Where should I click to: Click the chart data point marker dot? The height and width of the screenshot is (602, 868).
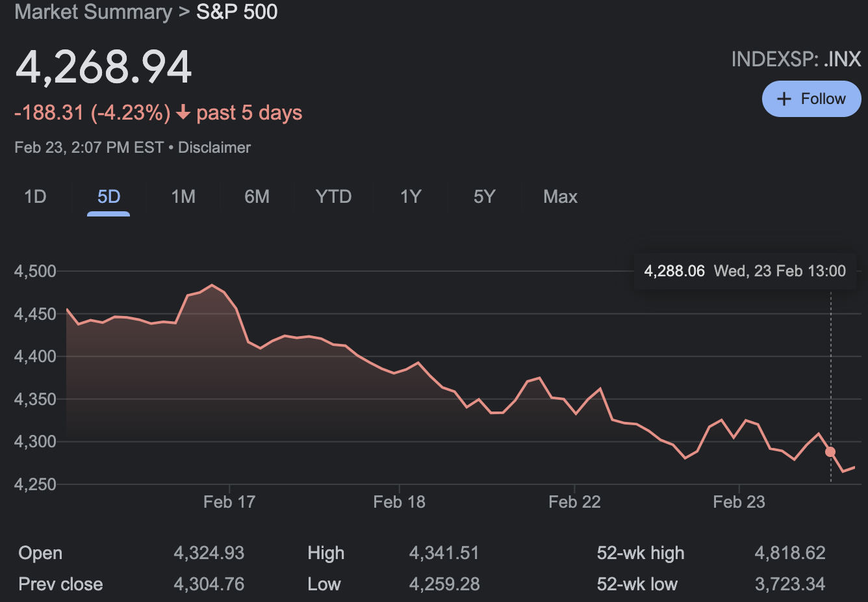tap(830, 452)
